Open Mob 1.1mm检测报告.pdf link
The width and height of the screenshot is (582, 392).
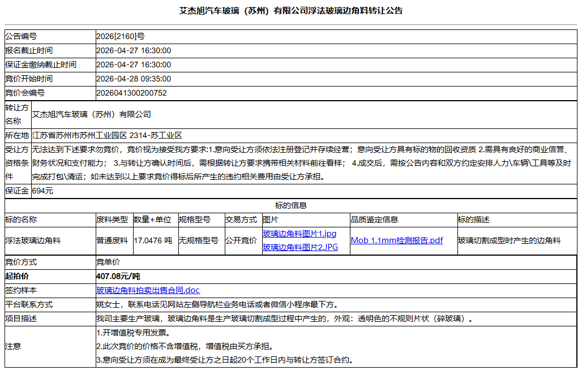[397, 240]
